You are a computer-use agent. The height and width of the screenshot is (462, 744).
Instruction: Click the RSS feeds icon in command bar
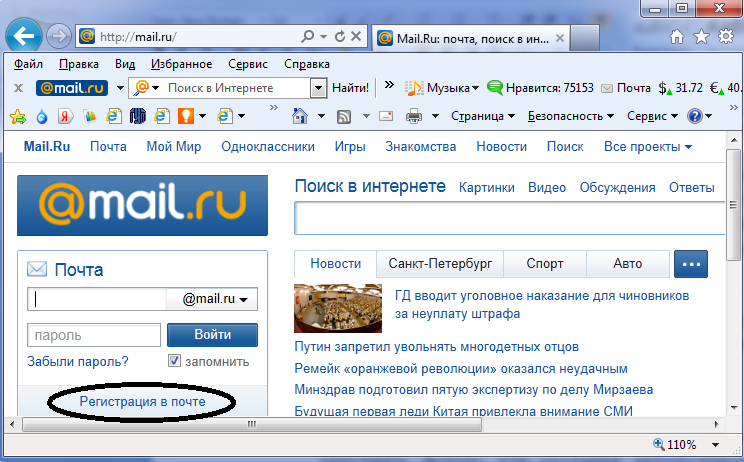click(x=343, y=116)
